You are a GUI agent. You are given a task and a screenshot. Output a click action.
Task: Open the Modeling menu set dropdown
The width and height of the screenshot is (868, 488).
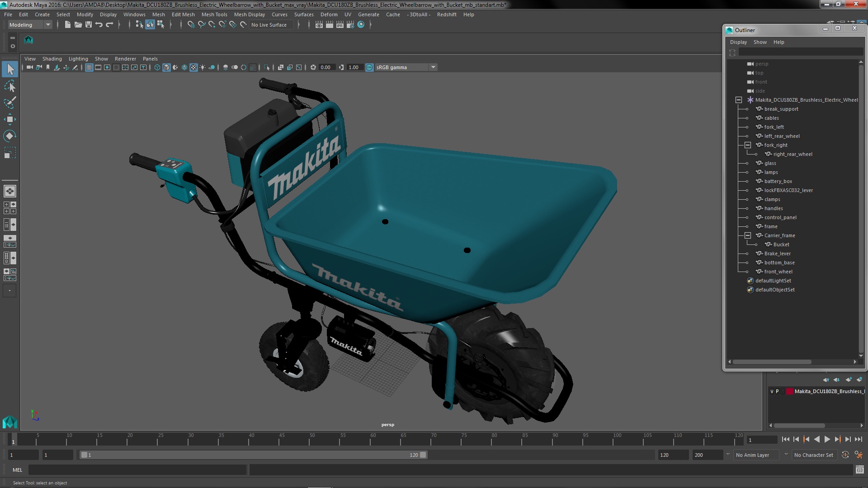pyautogui.click(x=30, y=25)
